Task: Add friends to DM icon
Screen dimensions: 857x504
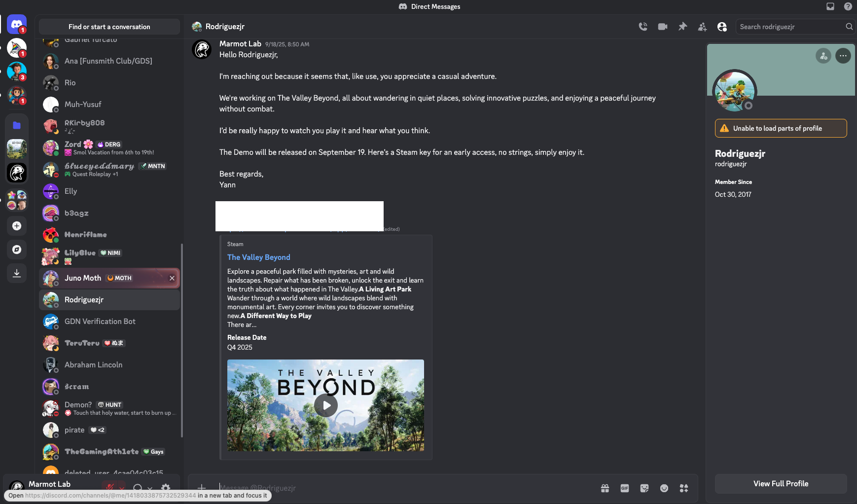Action: coord(702,27)
